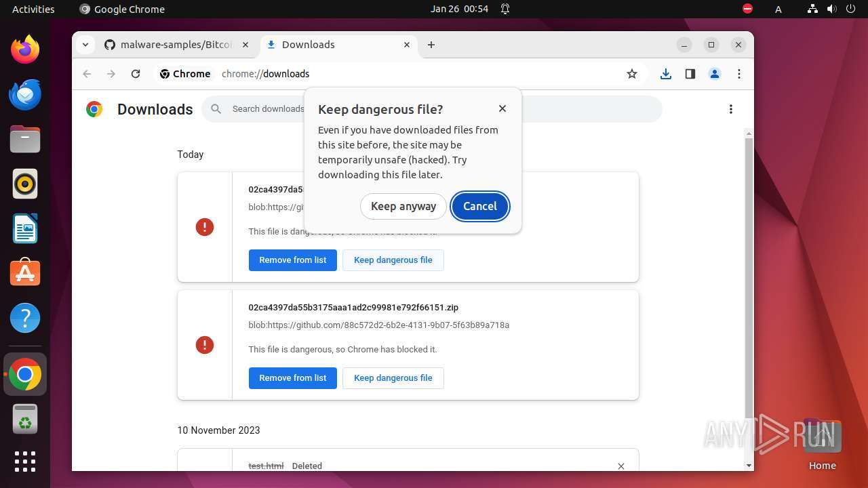Keep dangerous file for first download
868x488 pixels.
[x=393, y=260]
